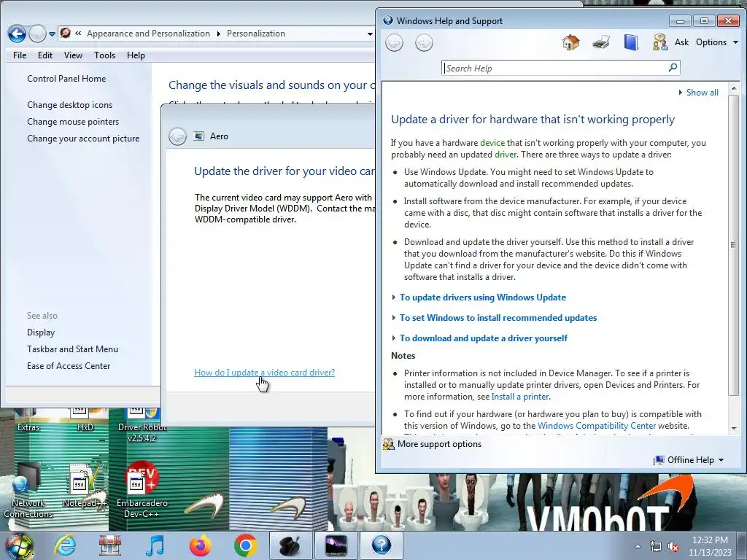The image size is (747, 560).
Task: Click Change desktop icons link
Action: [x=69, y=105]
